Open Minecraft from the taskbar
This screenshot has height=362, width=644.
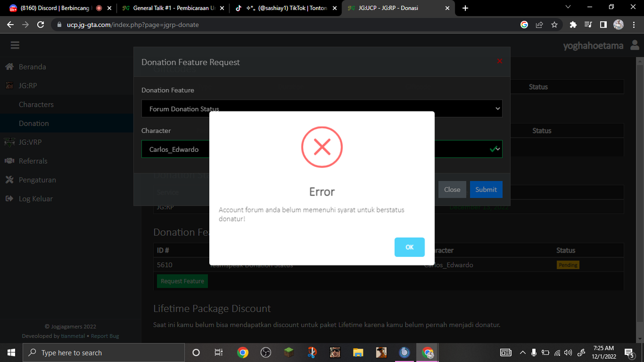tap(289, 352)
